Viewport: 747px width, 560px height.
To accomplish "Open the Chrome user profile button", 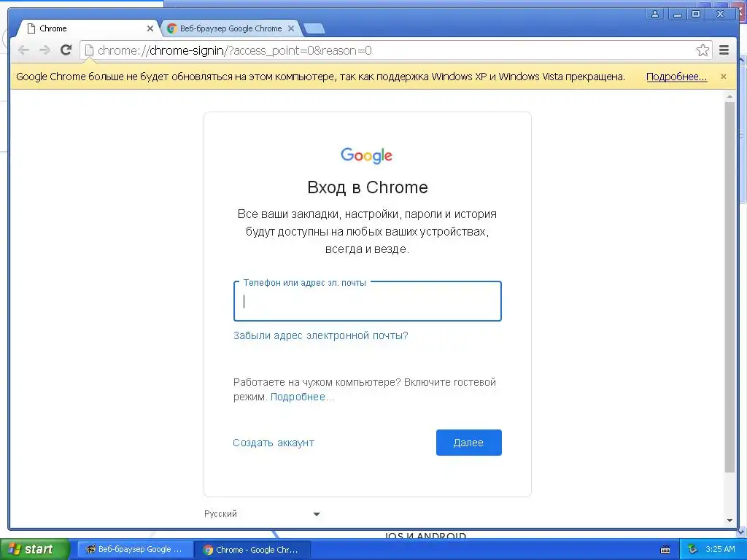I will point(655,14).
